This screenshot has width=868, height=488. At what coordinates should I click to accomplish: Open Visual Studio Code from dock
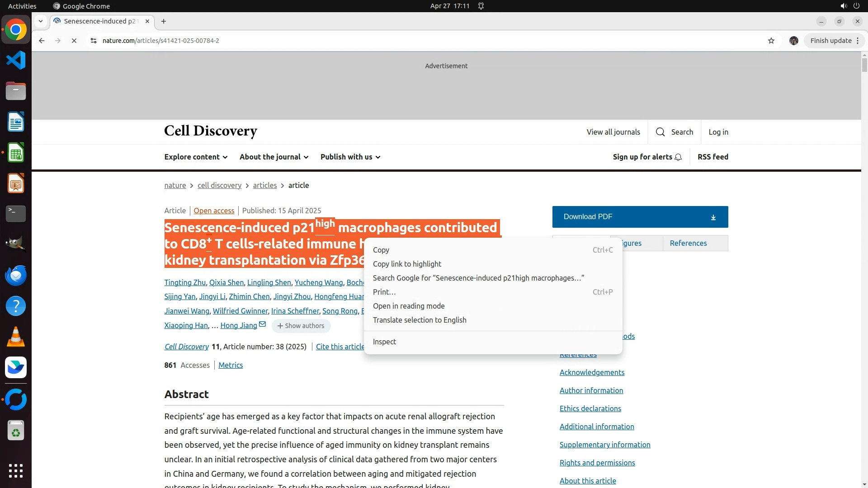[16, 60]
